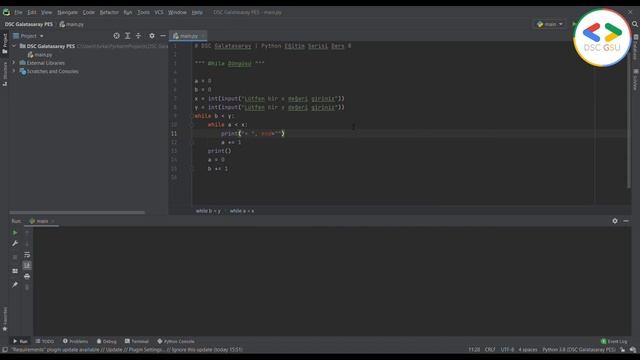Open the View menu
The height and width of the screenshot is (360, 640).
click(x=47, y=12)
